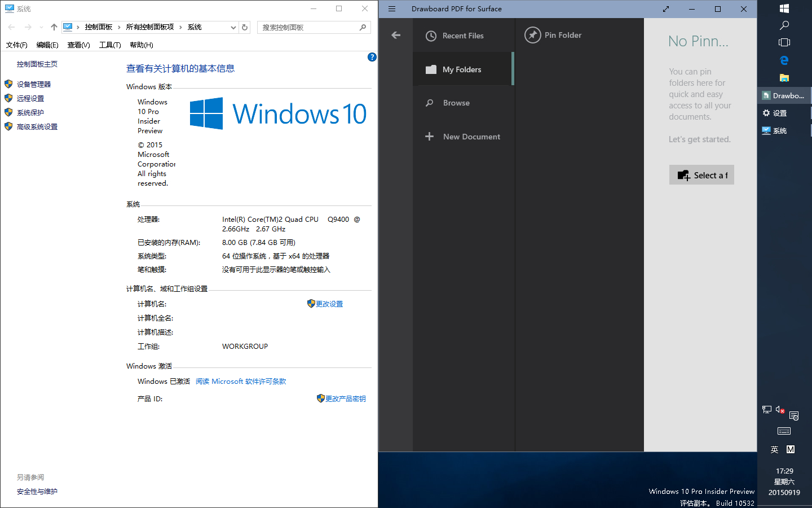Click the Pin Folder button

coord(553,35)
